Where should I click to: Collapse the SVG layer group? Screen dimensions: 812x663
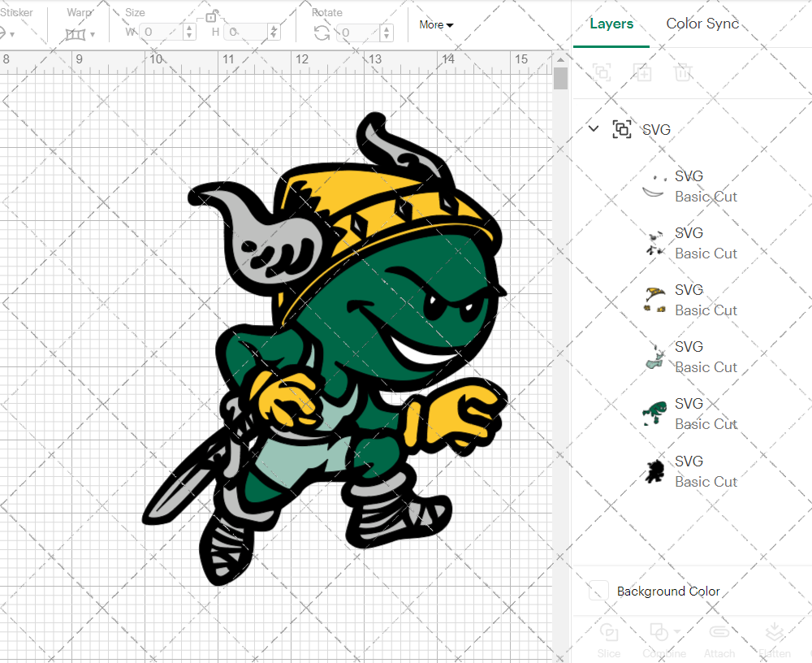(593, 128)
